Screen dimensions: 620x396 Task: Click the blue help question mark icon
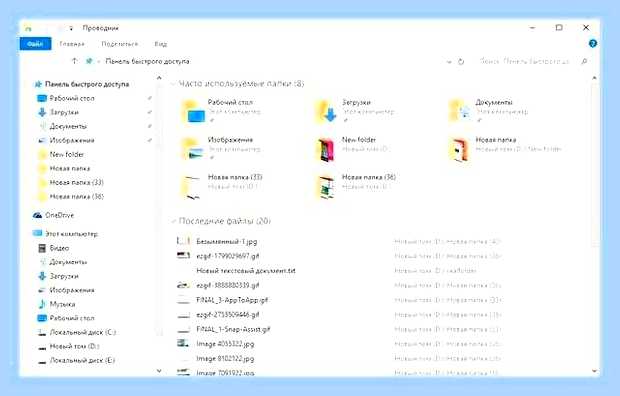pyautogui.click(x=592, y=44)
